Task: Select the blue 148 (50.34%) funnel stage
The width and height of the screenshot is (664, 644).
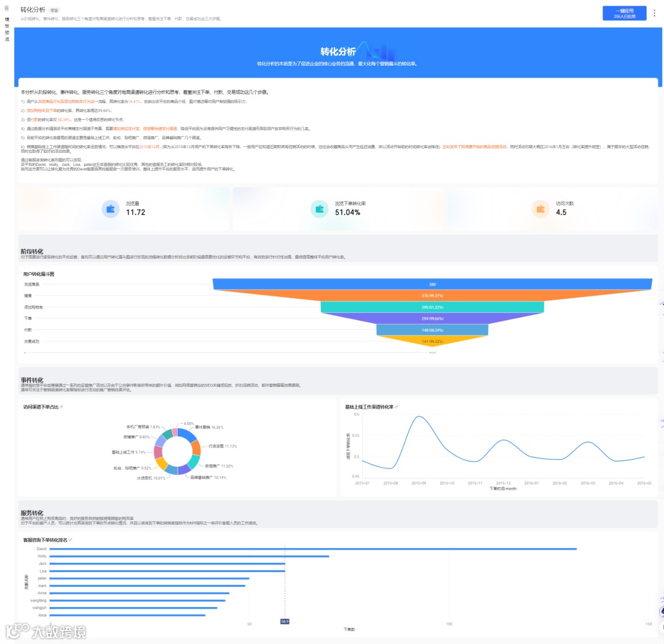Action: pos(432,329)
